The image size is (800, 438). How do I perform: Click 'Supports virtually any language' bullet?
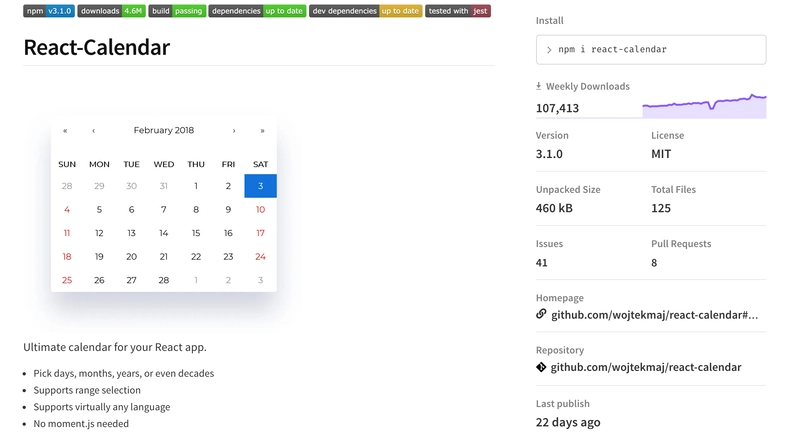102,407
